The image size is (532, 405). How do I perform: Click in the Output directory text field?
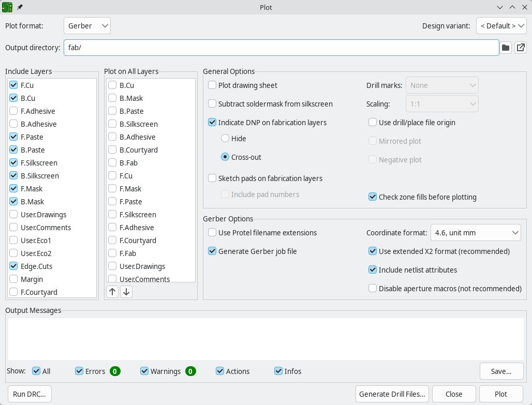click(x=281, y=48)
